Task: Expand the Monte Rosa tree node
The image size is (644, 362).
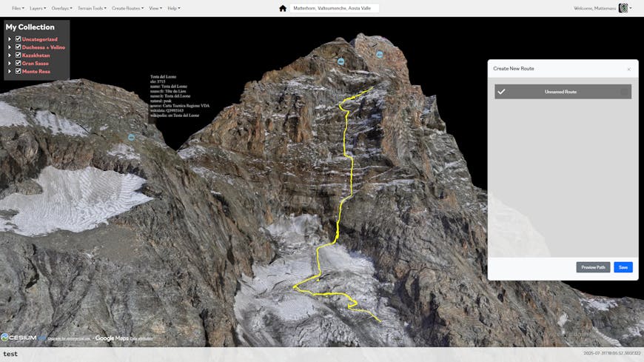Action: (10, 71)
